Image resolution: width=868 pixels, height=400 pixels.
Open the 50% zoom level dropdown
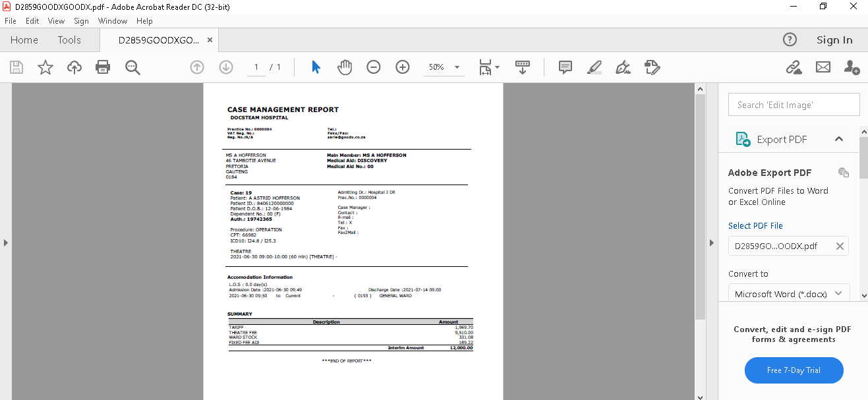tap(457, 67)
